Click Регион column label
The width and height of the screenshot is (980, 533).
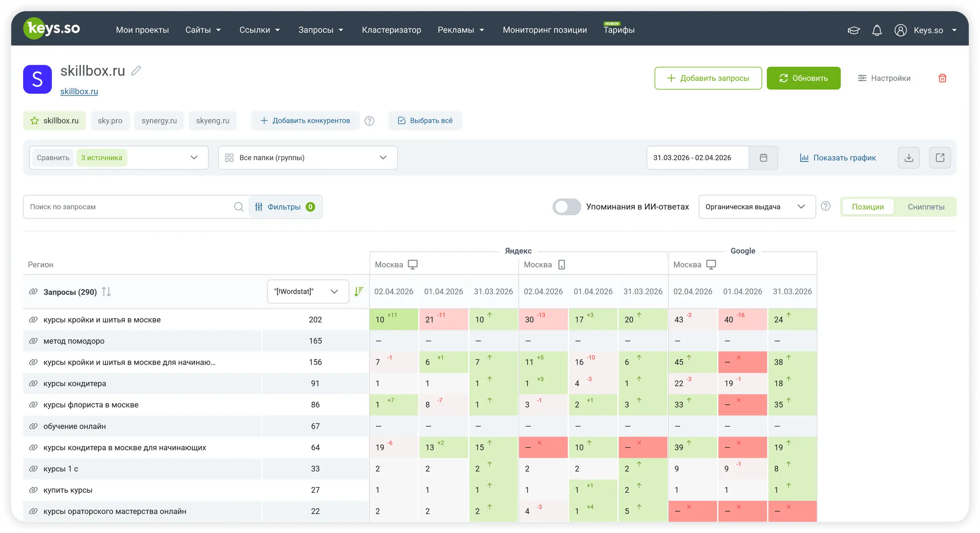click(x=40, y=265)
